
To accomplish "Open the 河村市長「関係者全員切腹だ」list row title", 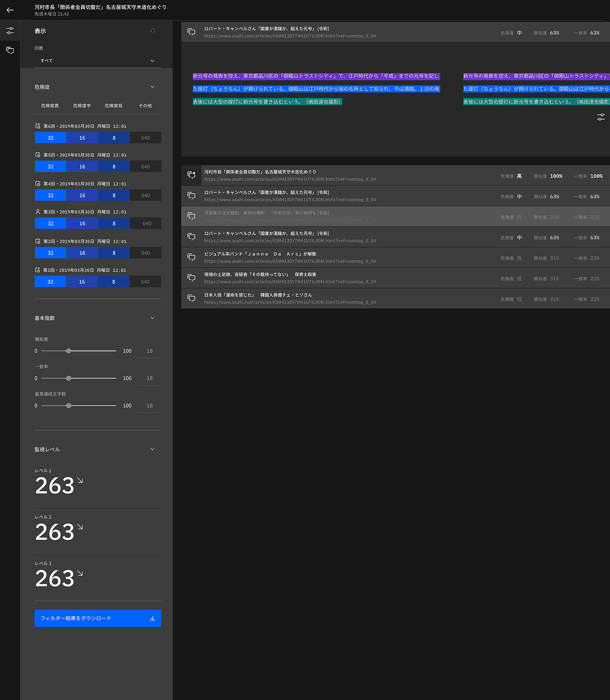I will click(x=260, y=172).
